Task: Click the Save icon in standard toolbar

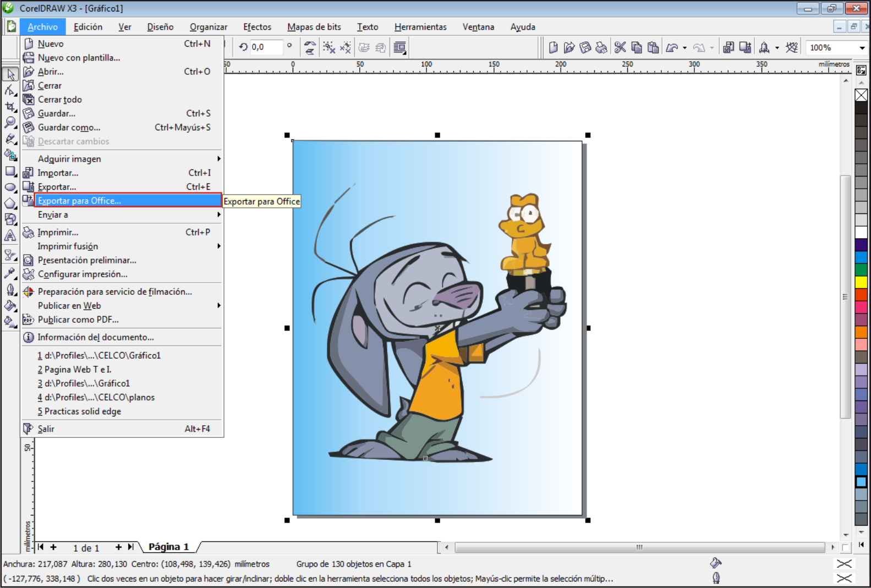Action: point(585,47)
